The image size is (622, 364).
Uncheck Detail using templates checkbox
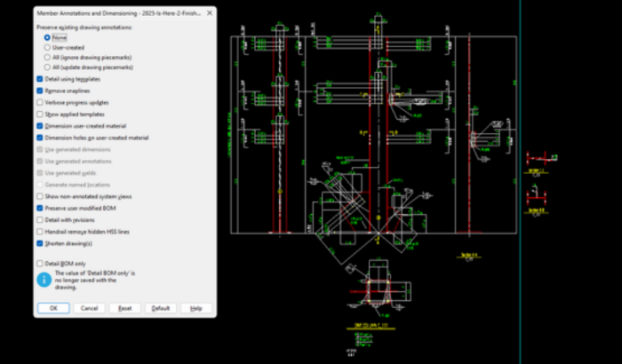40,80
